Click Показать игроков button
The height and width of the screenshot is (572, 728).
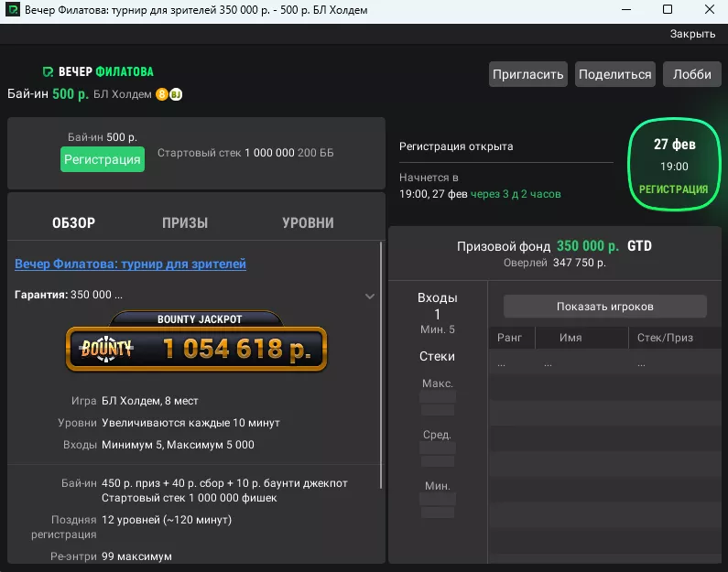[x=604, y=307]
